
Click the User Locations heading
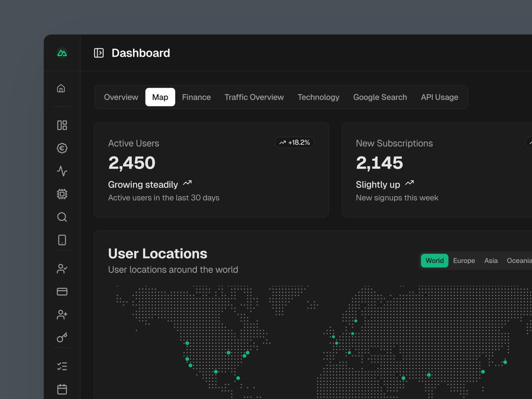157,254
